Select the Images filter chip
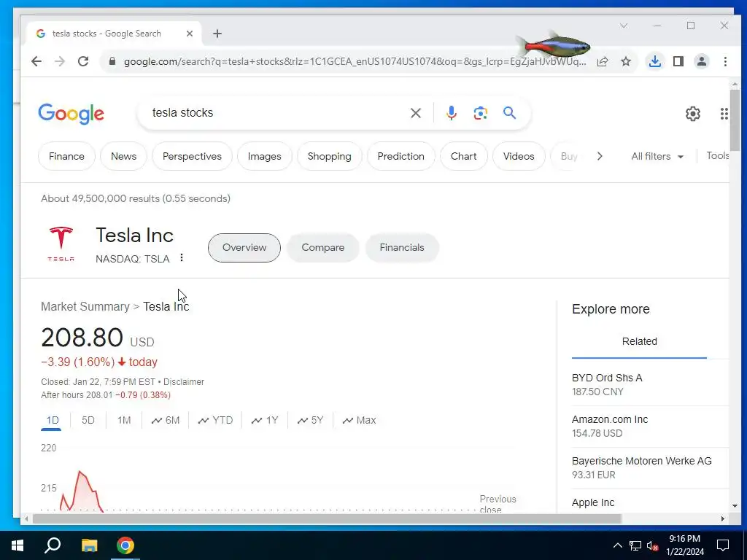 tap(264, 156)
